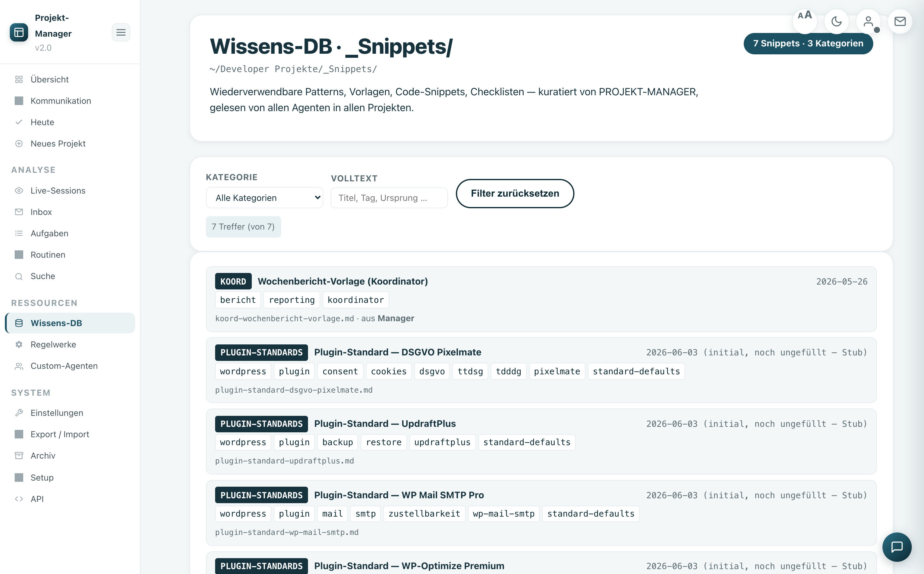Click the Übersicht grid icon
Image resolution: width=924 pixels, height=574 pixels.
19,79
